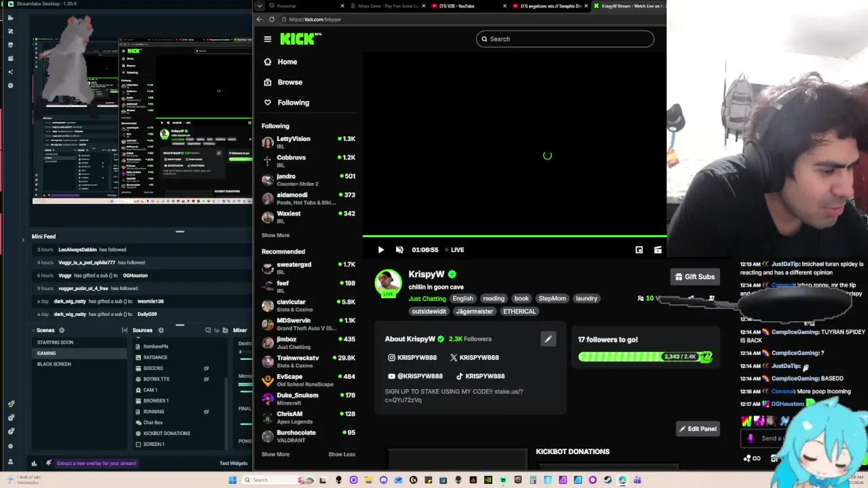
Task: Collapse the Scenes dropdown arrow
Action: [33, 330]
